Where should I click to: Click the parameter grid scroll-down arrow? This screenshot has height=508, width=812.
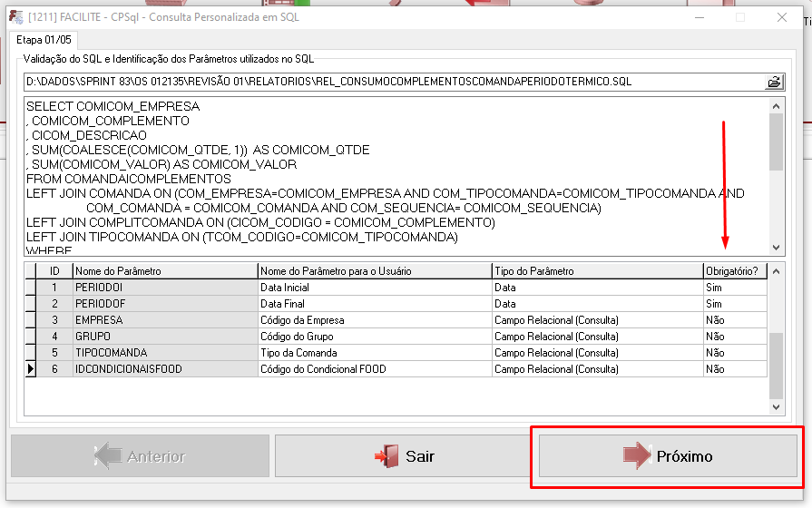(x=776, y=407)
